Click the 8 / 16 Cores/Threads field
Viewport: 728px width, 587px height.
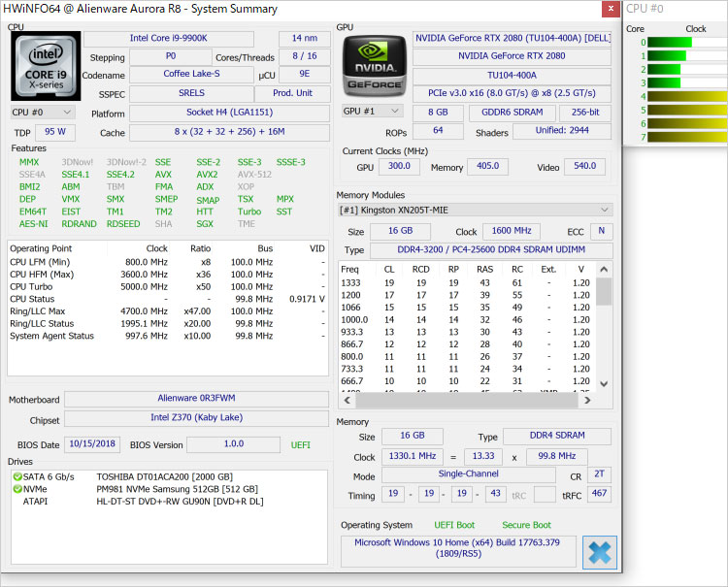[305, 56]
